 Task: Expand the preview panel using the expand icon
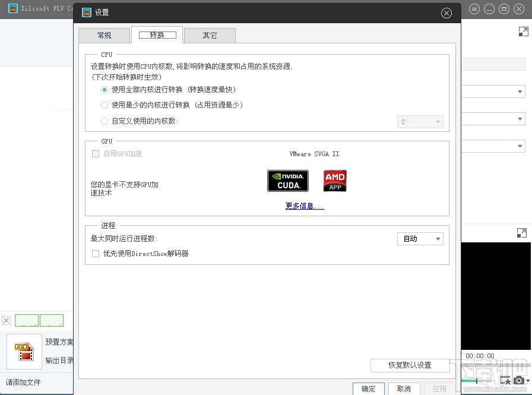522,233
